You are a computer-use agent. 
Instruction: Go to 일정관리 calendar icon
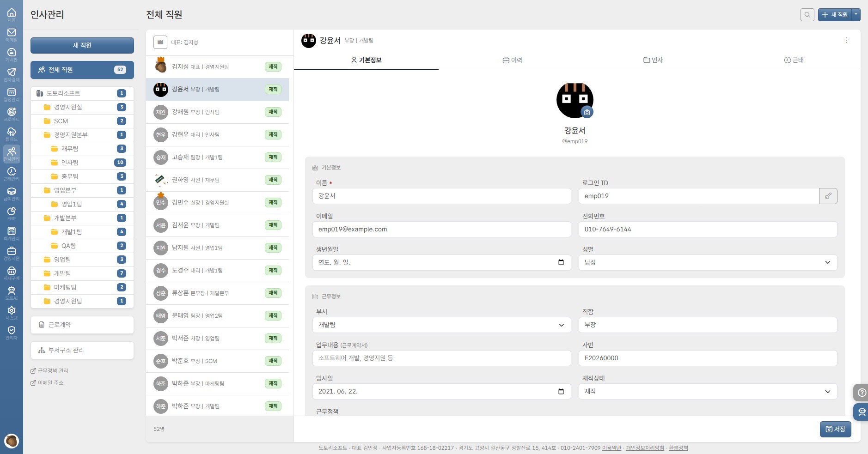click(x=12, y=94)
